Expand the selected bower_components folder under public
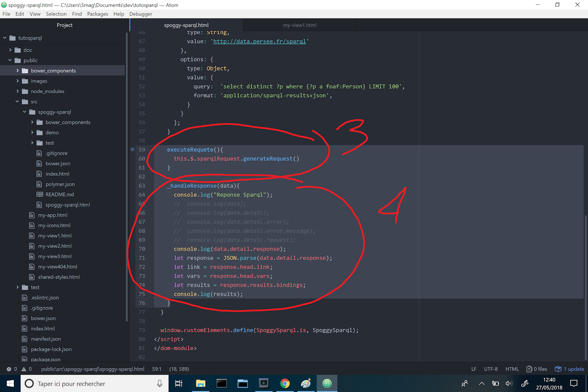 [x=18, y=71]
